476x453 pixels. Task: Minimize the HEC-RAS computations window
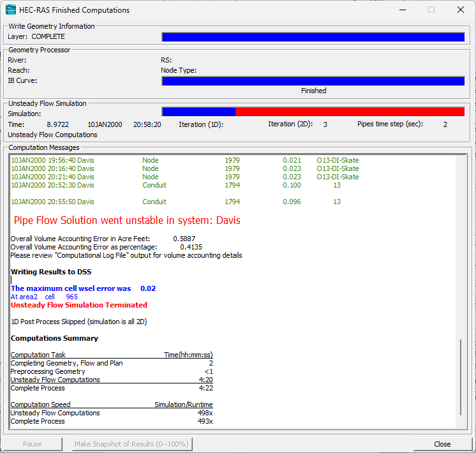click(x=403, y=10)
